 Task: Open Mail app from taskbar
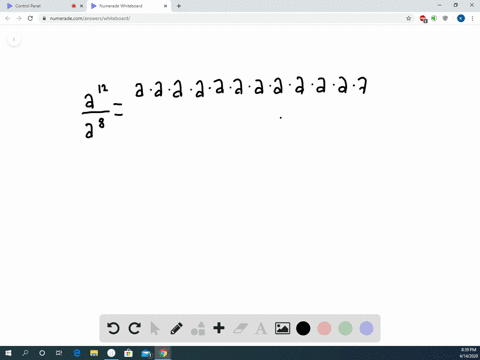tap(146, 353)
